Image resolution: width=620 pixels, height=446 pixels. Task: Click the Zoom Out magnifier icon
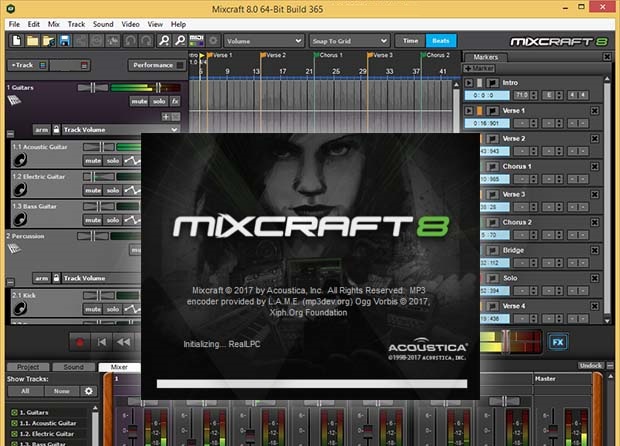pos(180,41)
